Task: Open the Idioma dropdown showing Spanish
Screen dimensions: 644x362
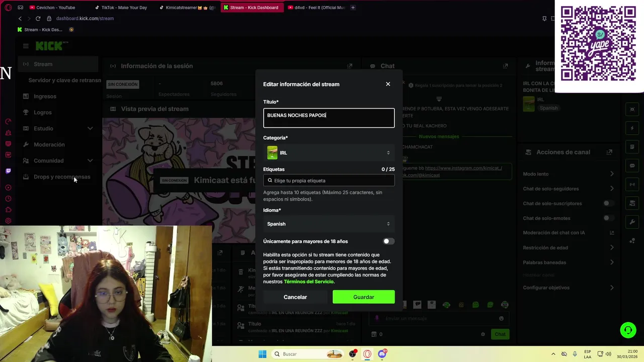Action: tap(329, 224)
